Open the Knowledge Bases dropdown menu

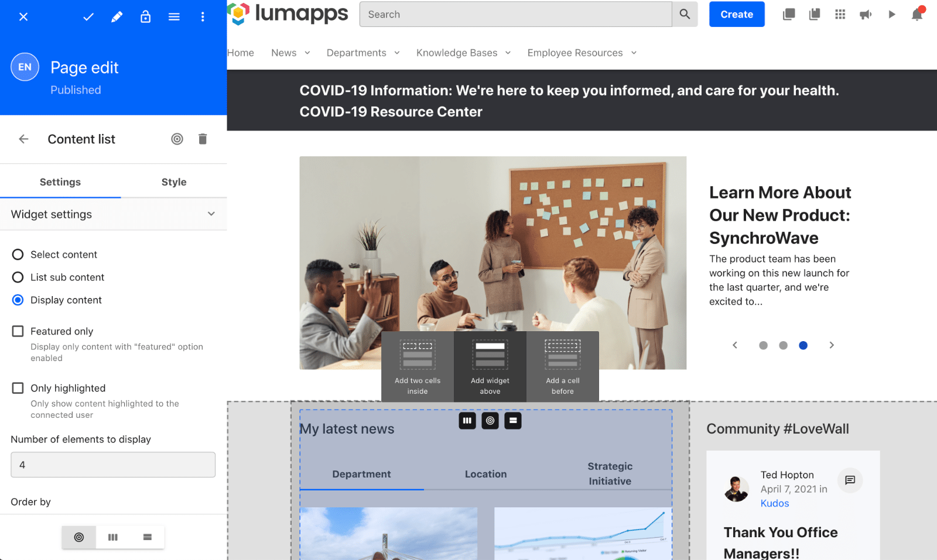(x=463, y=53)
